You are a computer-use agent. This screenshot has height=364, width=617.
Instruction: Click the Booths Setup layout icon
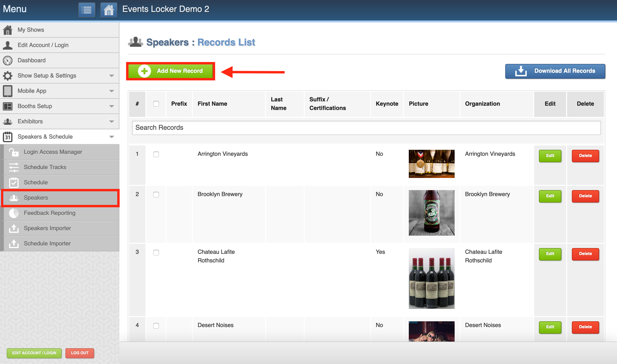point(8,106)
